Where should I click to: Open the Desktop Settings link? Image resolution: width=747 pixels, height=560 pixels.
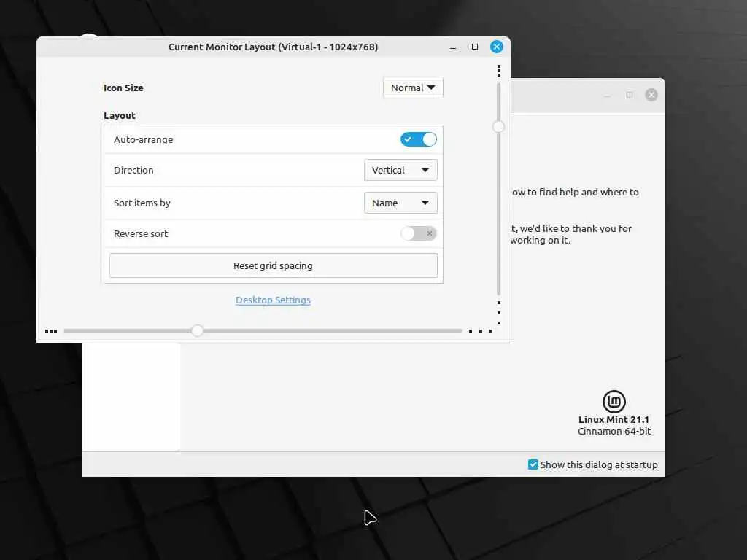[273, 300]
